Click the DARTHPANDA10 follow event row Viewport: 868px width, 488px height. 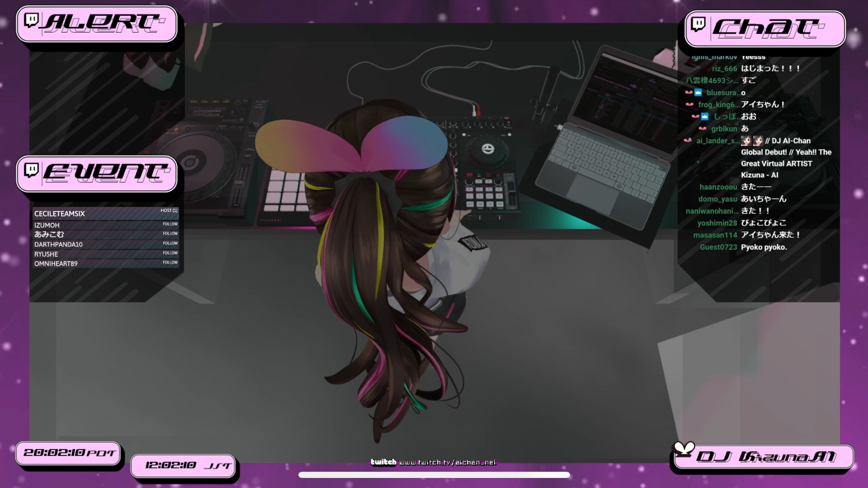(105, 244)
